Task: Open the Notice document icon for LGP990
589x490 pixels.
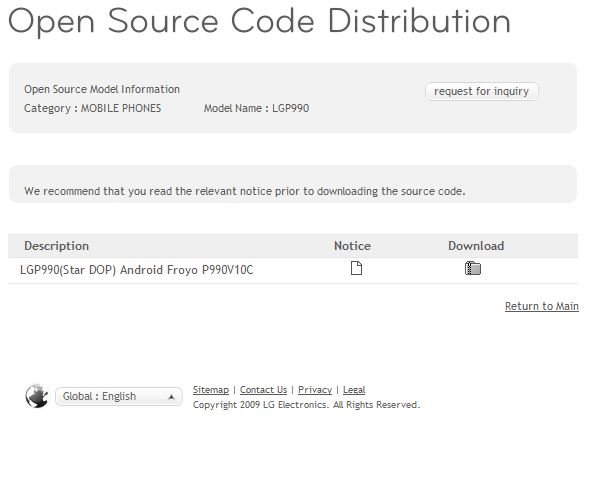Action: (x=356, y=268)
